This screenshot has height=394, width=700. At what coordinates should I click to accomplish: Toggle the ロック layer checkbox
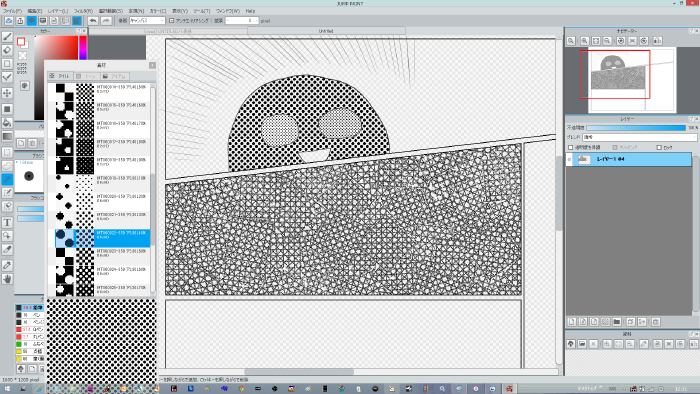[x=659, y=147]
